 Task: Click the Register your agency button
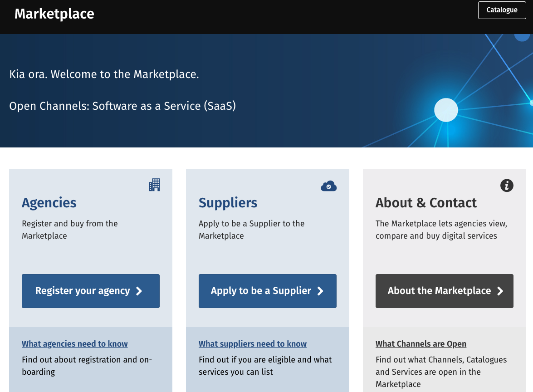91,291
